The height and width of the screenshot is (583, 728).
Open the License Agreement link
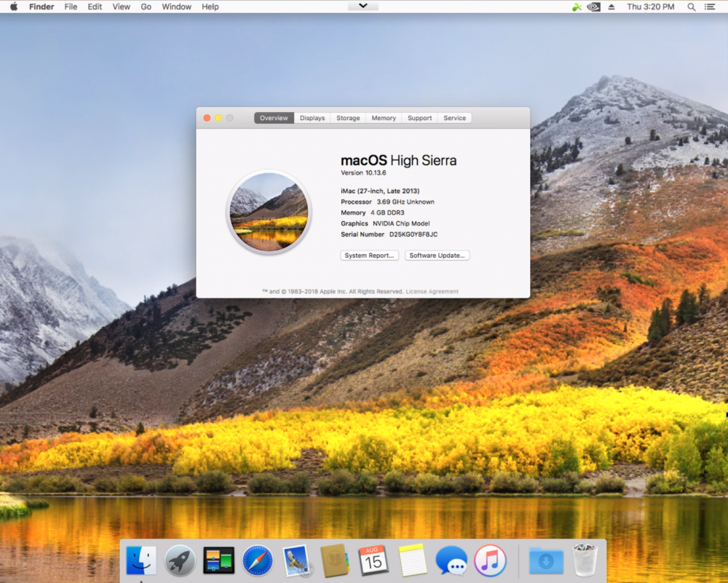pyautogui.click(x=432, y=291)
